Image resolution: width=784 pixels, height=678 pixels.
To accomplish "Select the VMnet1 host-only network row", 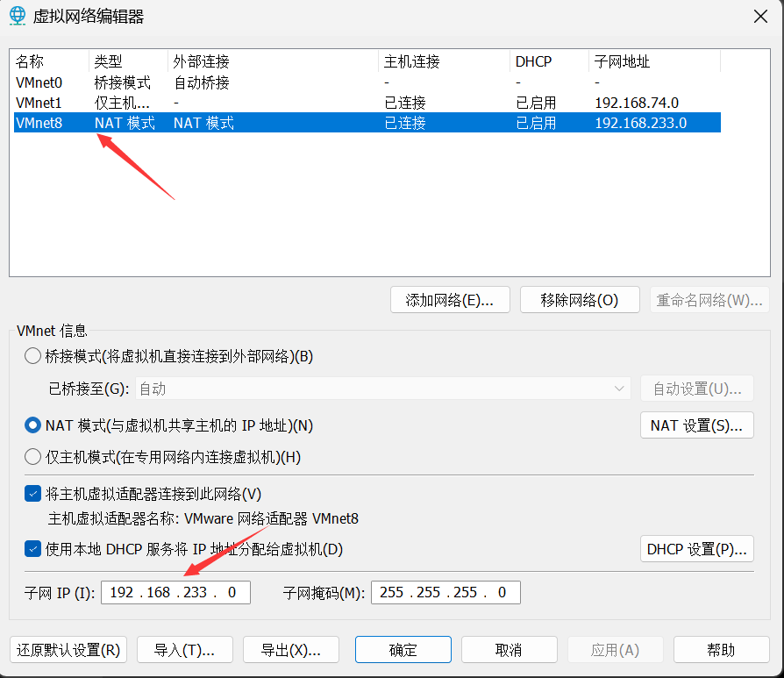I will (x=39, y=103).
